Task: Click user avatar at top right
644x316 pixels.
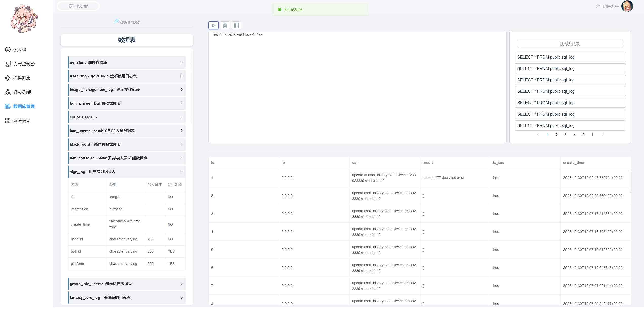Action: pyautogui.click(x=627, y=6)
